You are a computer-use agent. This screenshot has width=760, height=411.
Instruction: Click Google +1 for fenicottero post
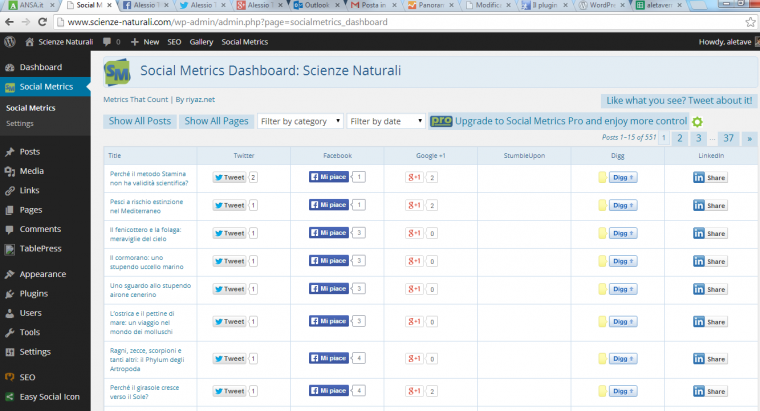[x=414, y=233]
